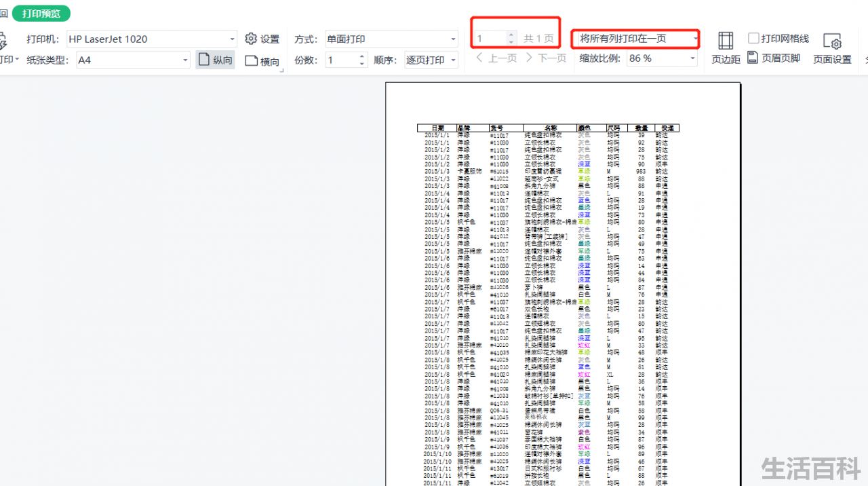Go to 上一页 previous page

495,58
